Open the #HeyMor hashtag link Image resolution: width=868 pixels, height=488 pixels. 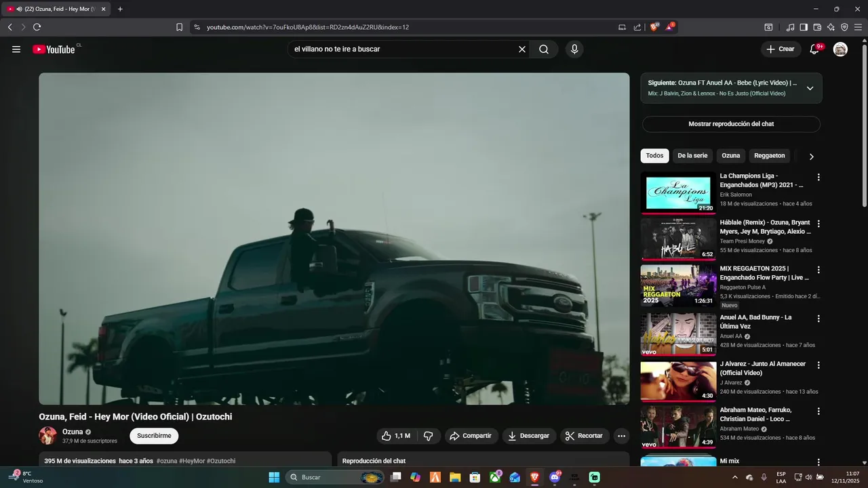click(192, 461)
